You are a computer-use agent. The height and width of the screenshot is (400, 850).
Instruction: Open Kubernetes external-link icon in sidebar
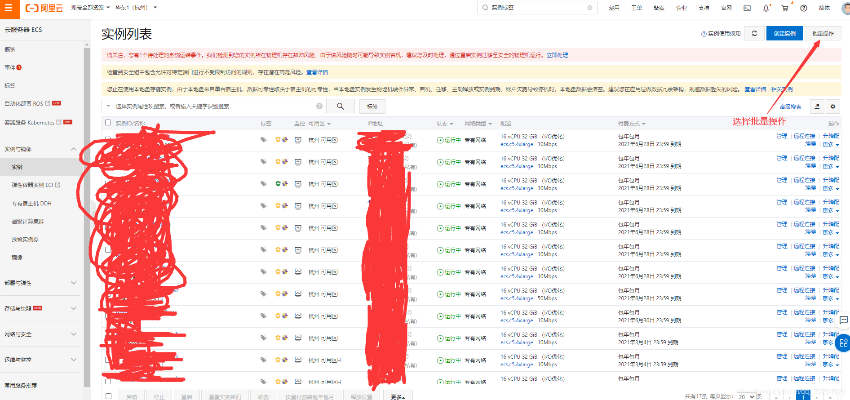[x=60, y=122]
